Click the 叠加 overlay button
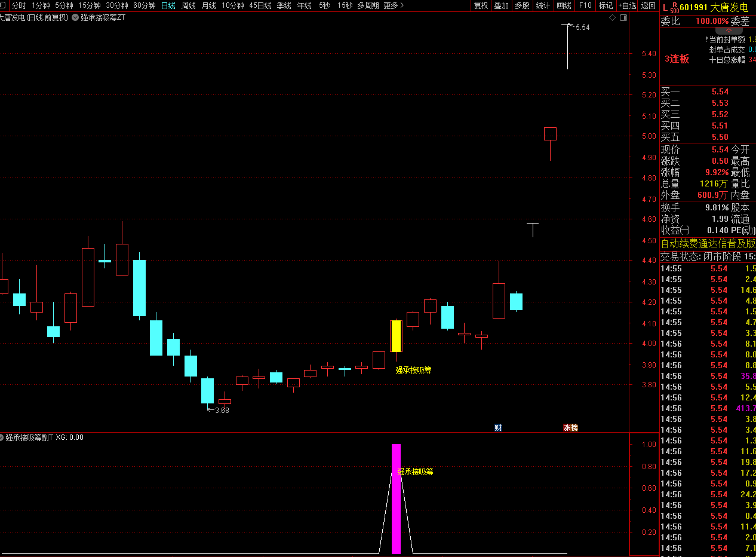This screenshot has height=557, width=756. 501,5
